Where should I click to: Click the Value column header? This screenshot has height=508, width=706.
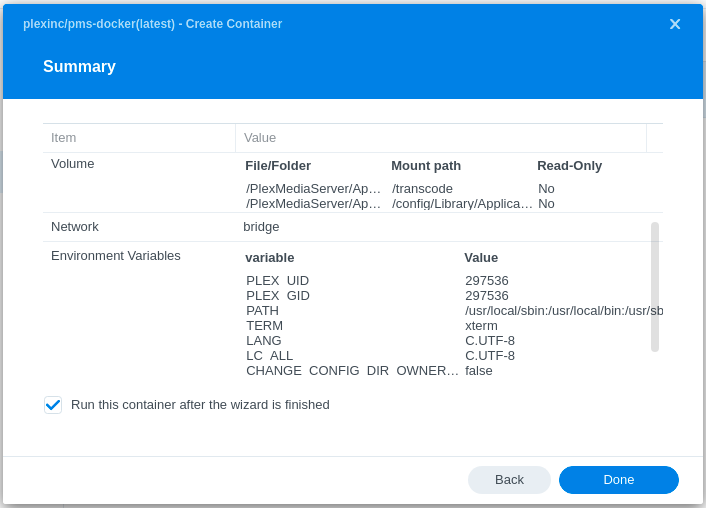[x=260, y=138]
